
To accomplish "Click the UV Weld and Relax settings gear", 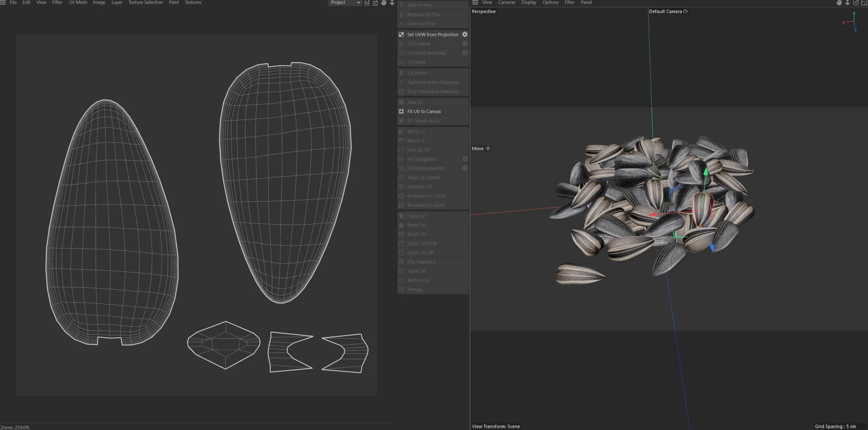I will (x=465, y=53).
